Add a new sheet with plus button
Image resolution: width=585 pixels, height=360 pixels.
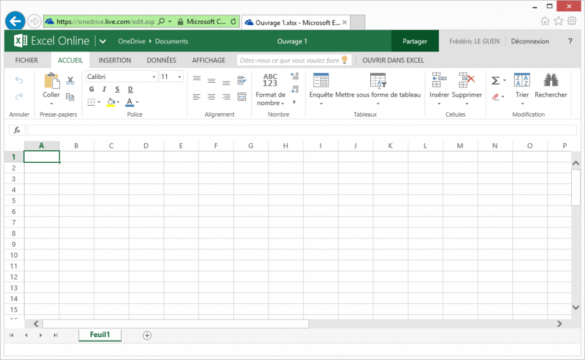click(x=147, y=335)
